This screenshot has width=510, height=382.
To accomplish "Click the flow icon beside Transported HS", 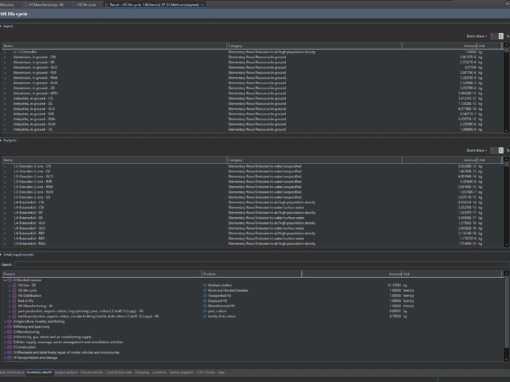I will click(x=205, y=296).
